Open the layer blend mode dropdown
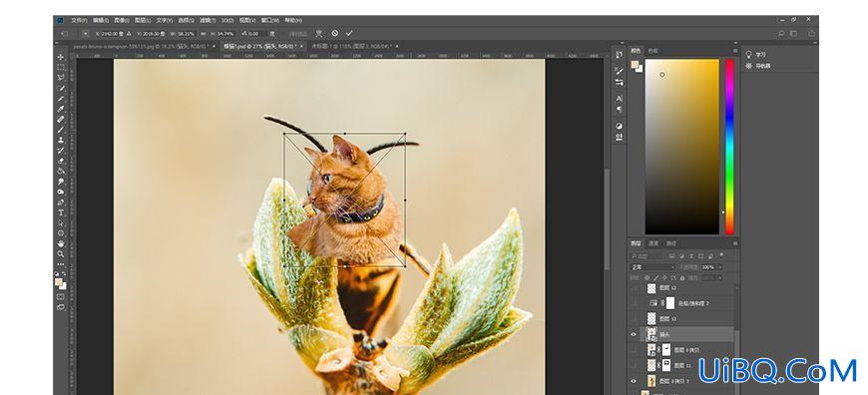 652,266
